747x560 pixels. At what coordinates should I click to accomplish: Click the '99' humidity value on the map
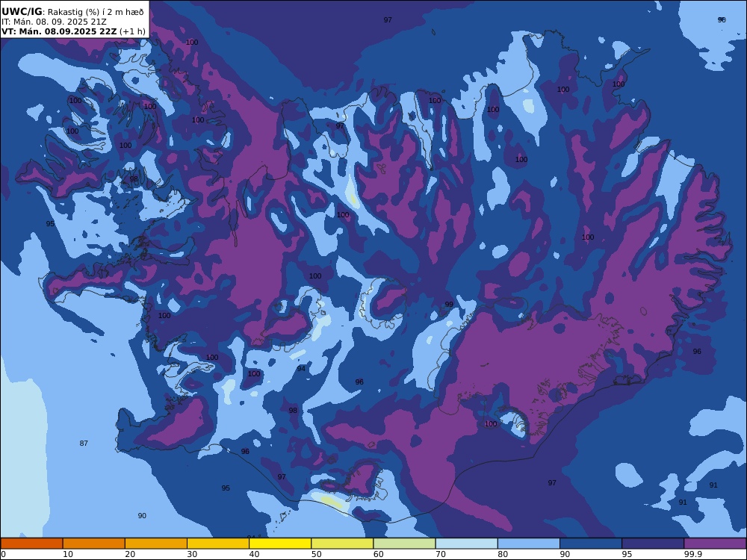point(449,305)
